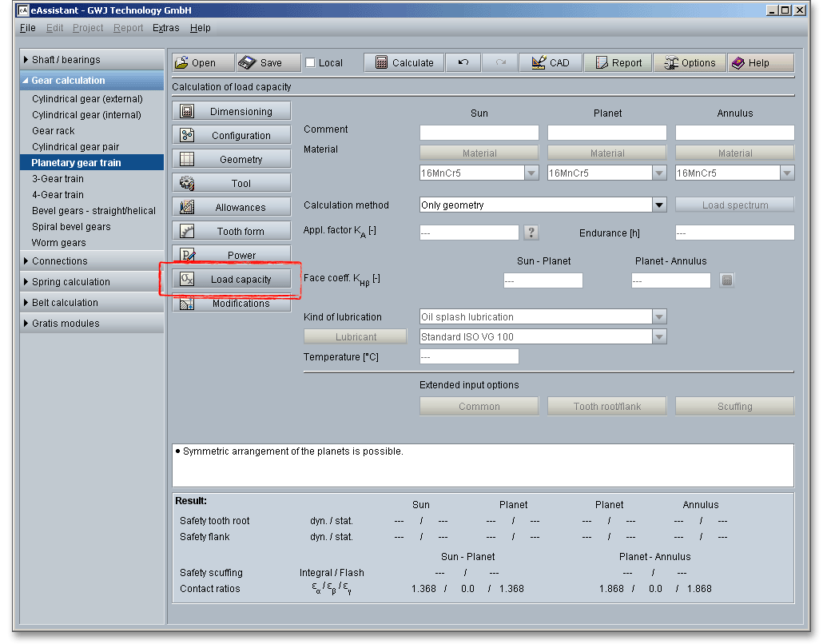Save the project with the Save button
Screen dimensions: 823x644
coord(268,63)
